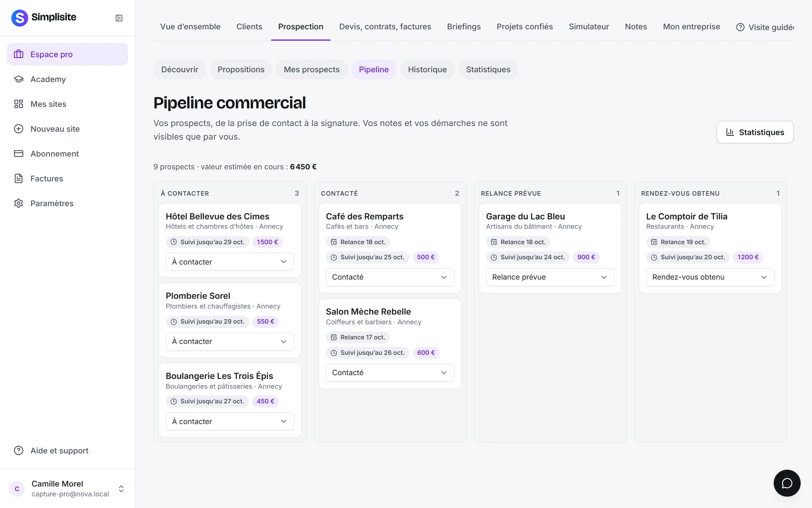The width and height of the screenshot is (812, 508).
Task: Select the Découvrir sub-tab
Action: point(180,69)
